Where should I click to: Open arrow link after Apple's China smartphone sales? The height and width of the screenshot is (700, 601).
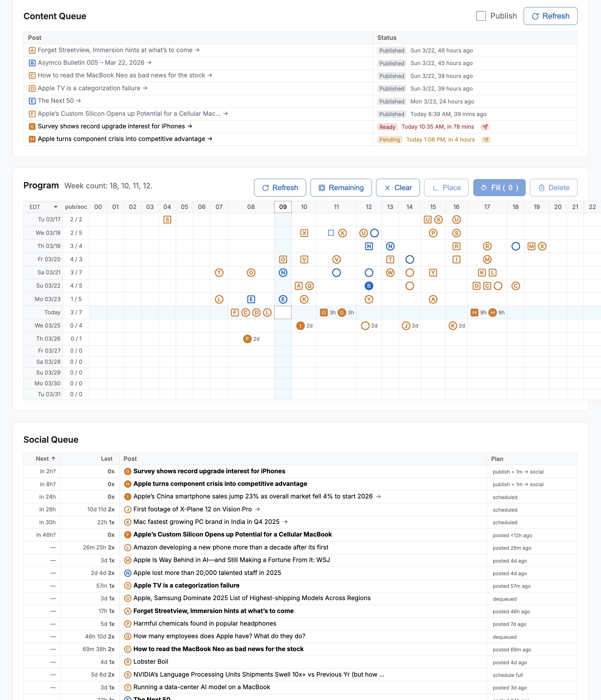pos(378,496)
